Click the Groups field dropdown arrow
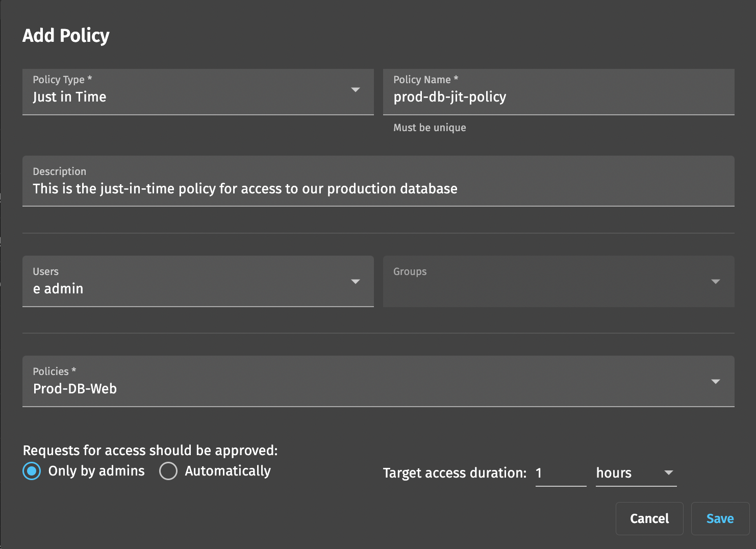 point(715,282)
